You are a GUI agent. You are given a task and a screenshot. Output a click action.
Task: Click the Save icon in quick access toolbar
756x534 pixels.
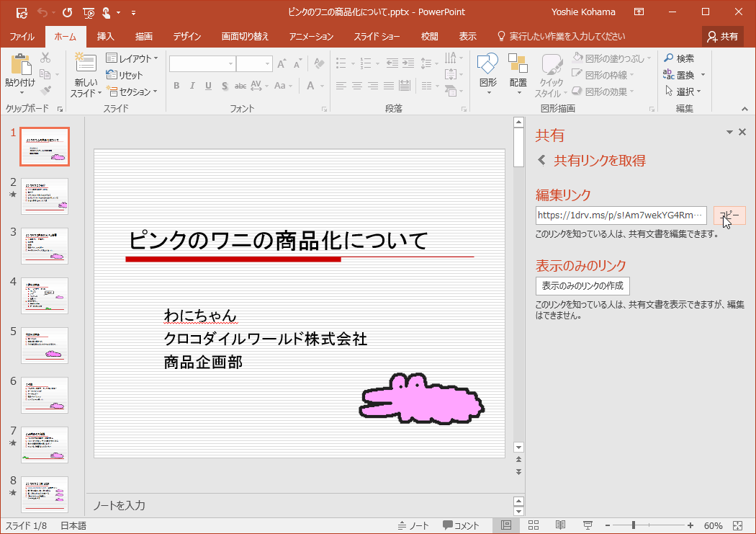22,12
